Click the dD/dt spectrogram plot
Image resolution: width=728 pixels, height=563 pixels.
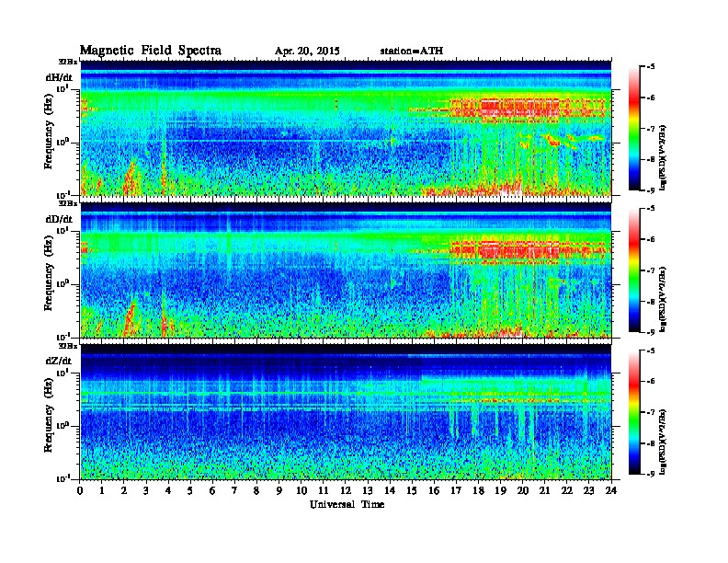(x=346, y=270)
